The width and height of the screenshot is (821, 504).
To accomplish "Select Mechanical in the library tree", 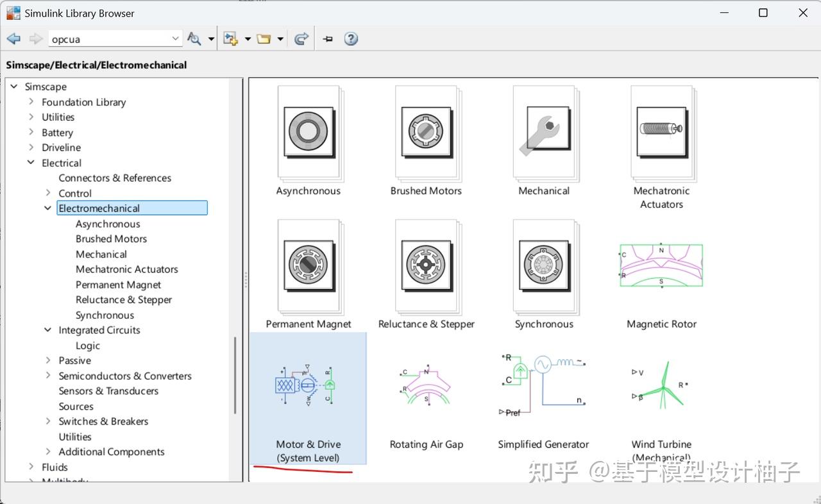I will click(x=101, y=254).
